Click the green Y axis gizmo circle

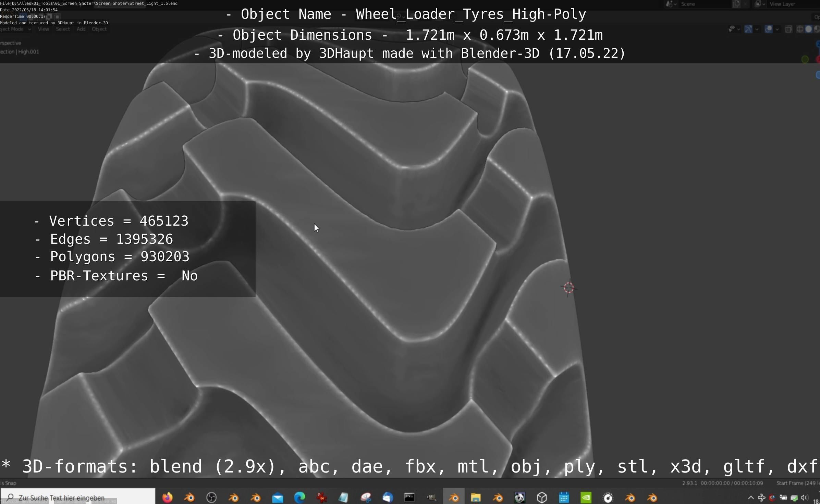805,60
